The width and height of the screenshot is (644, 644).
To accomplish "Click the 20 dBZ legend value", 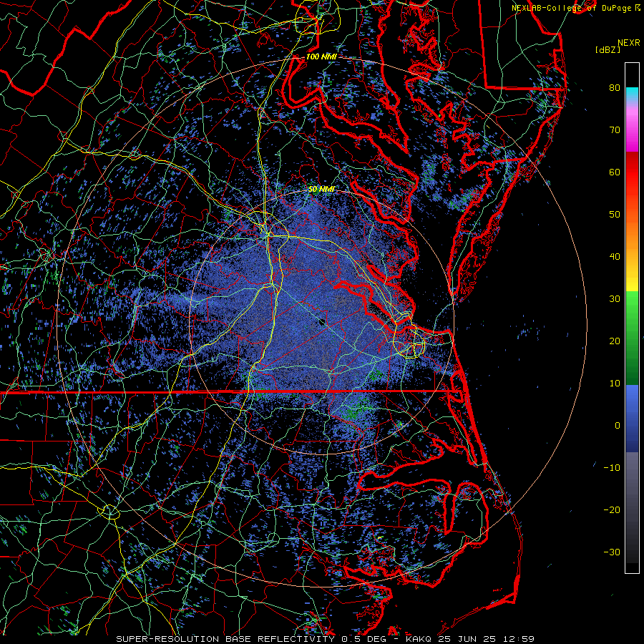I will (x=615, y=341).
